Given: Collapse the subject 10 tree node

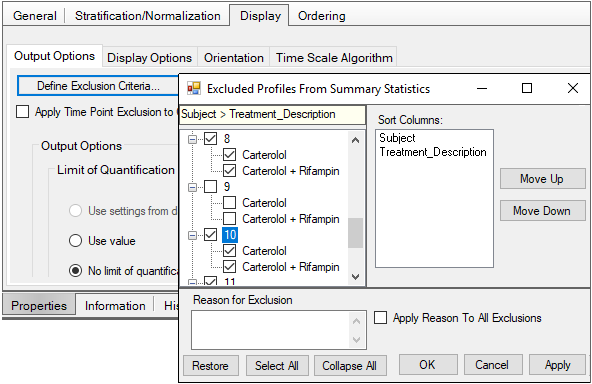Looking at the screenshot, I should coord(193,235).
